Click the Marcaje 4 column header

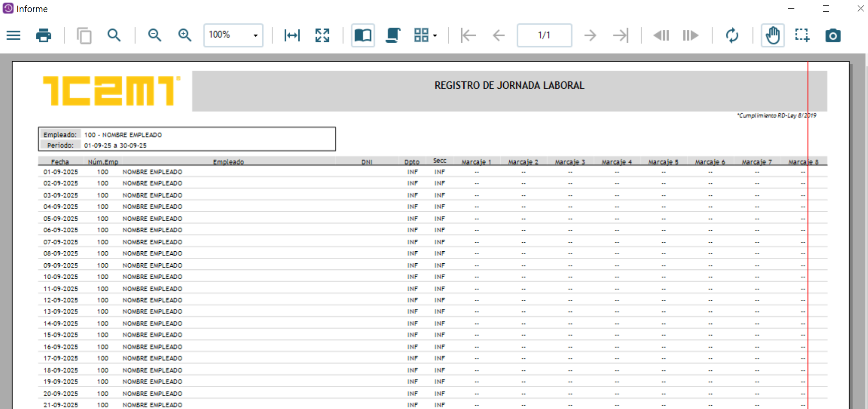coord(617,162)
